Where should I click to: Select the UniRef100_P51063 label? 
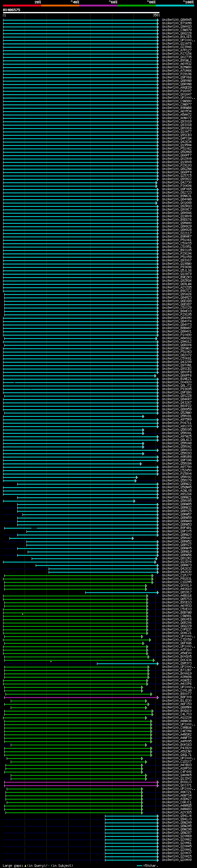point(177,352)
